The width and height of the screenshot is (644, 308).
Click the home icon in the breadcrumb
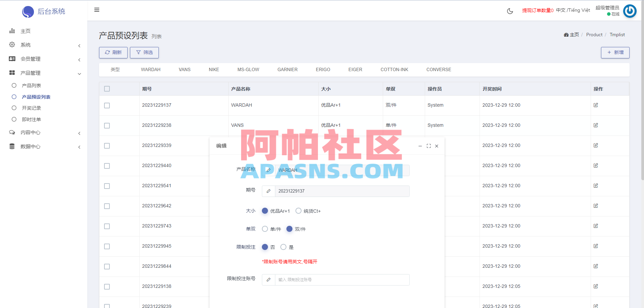tap(566, 35)
